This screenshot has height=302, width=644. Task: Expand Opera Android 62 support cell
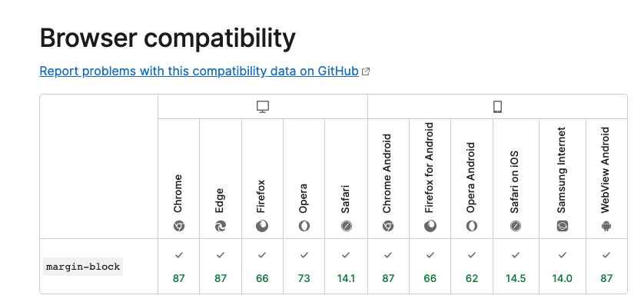[472, 266]
